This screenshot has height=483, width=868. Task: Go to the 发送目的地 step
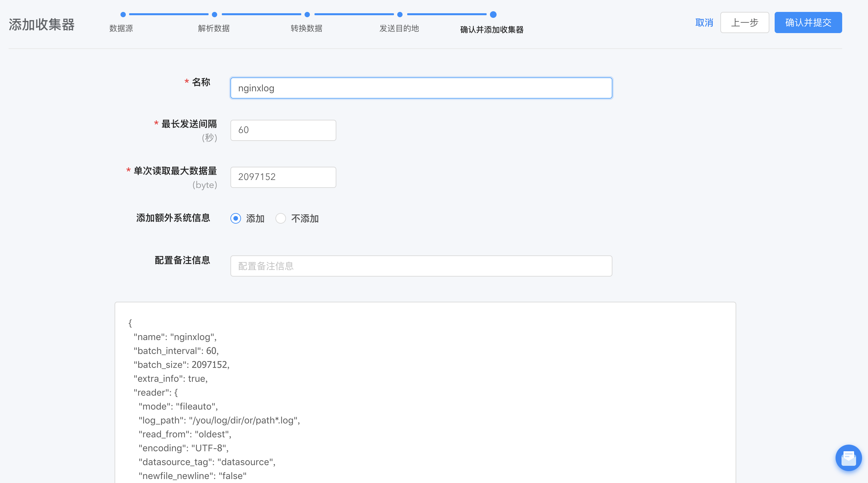(x=399, y=28)
